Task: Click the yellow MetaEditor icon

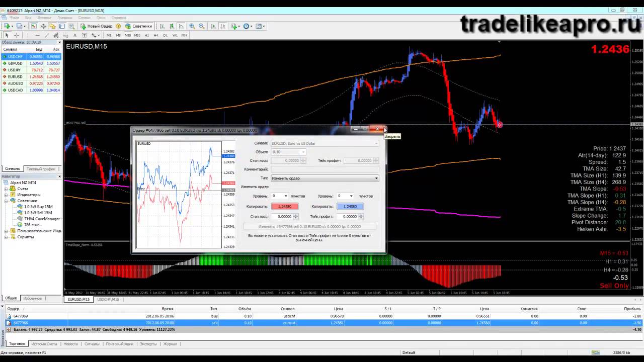Action: [x=118, y=26]
